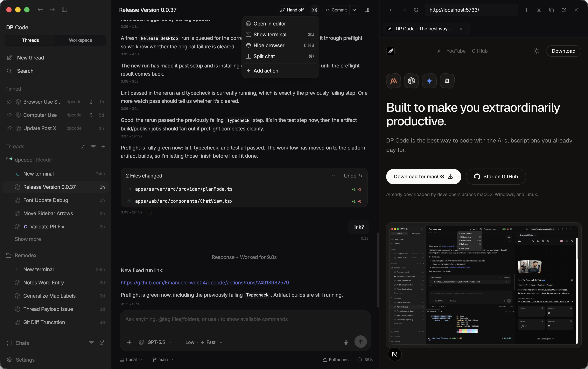
Task: Open the main branch dropdown
Action: point(163,360)
